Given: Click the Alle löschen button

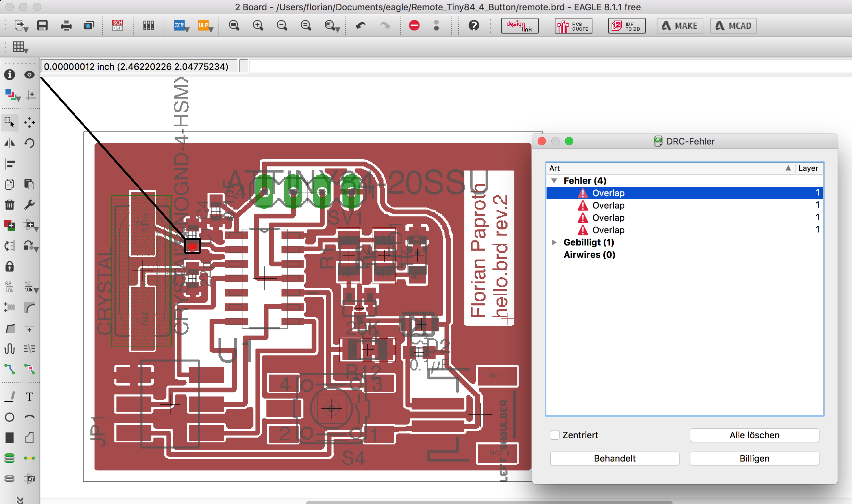Looking at the screenshot, I should 754,435.
